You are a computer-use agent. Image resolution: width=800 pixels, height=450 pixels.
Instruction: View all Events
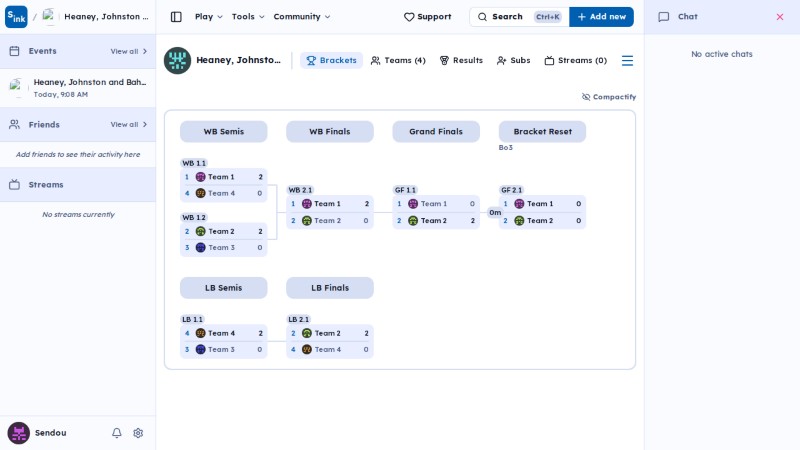coord(129,51)
